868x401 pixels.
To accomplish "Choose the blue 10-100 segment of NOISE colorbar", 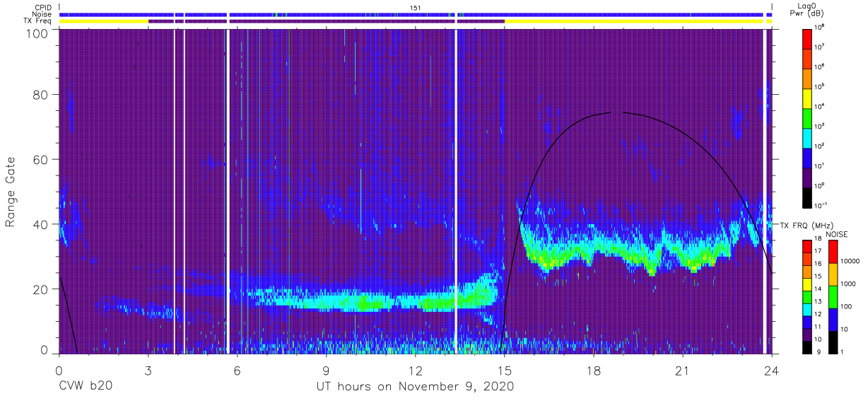I will pyautogui.click(x=833, y=320).
